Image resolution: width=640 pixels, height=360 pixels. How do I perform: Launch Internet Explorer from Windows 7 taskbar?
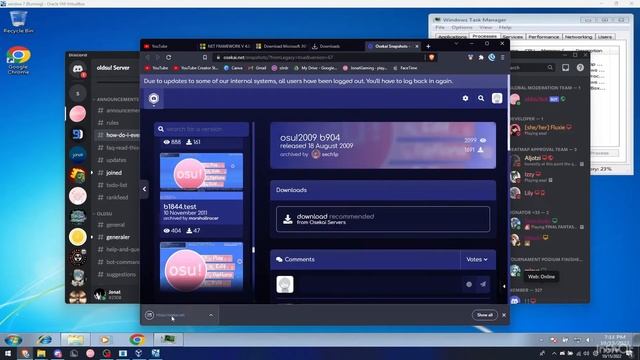[x=44, y=339]
